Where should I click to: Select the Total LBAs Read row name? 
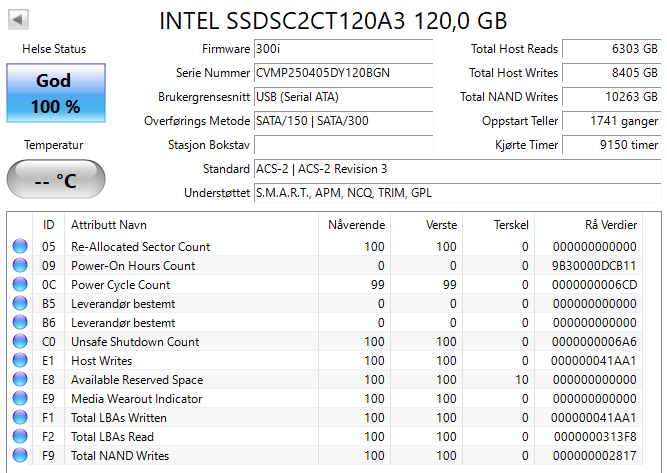tap(112, 437)
